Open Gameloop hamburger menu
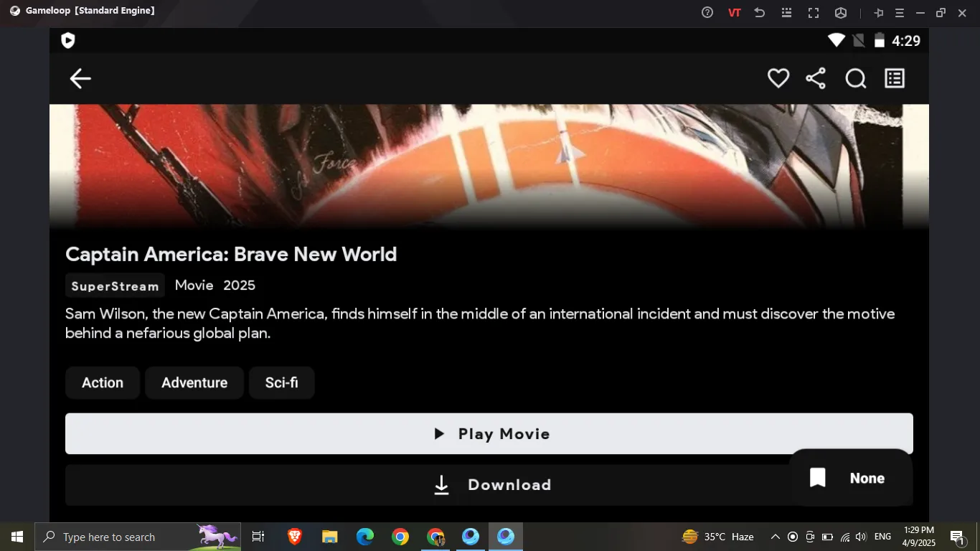The image size is (980, 551). [900, 12]
